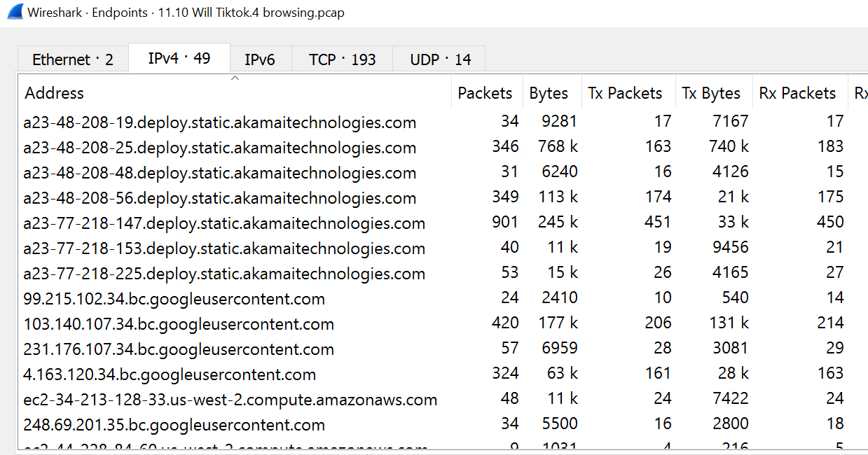Select the 99.215.102.34.bc.googleusercontent.com row
Viewport: 868px width, 455px height.
(174, 299)
